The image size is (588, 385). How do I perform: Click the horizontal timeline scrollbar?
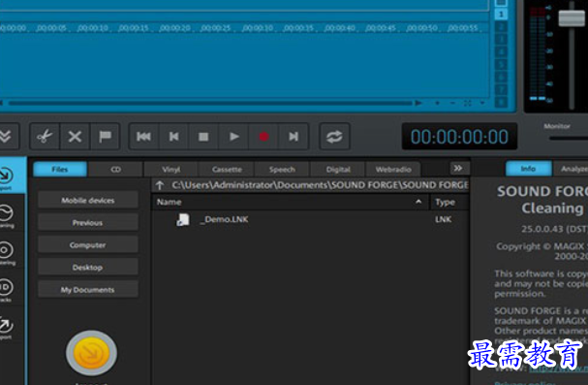coord(210,103)
